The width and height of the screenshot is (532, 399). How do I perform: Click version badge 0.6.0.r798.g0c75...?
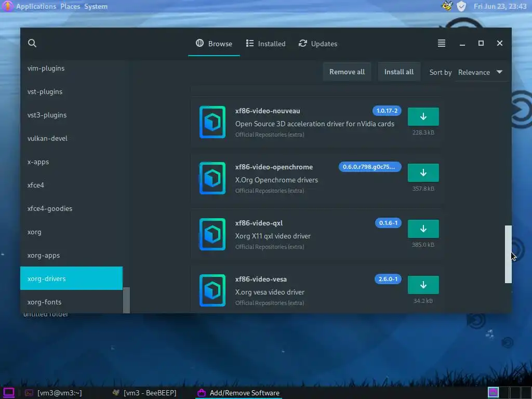[370, 167]
